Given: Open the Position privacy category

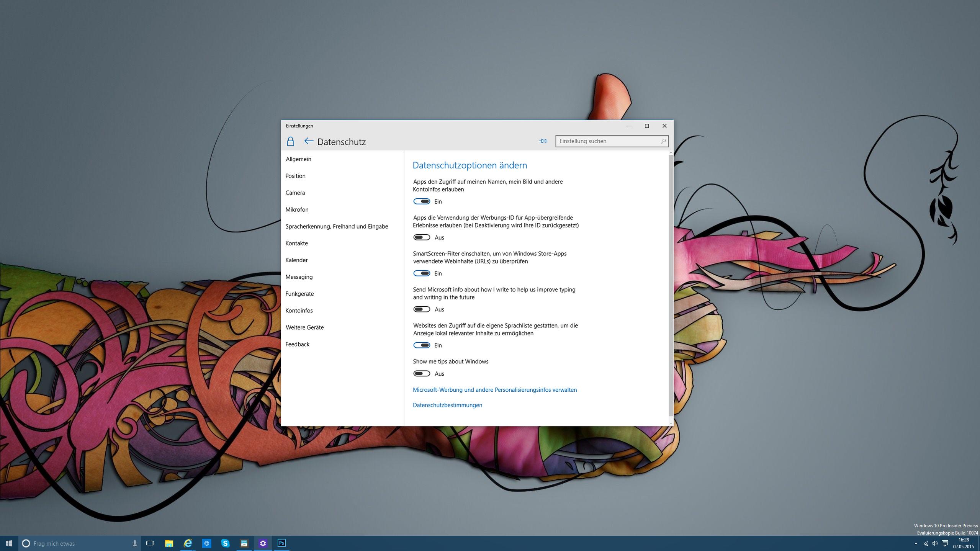Looking at the screenshot, I should (295, 176).
